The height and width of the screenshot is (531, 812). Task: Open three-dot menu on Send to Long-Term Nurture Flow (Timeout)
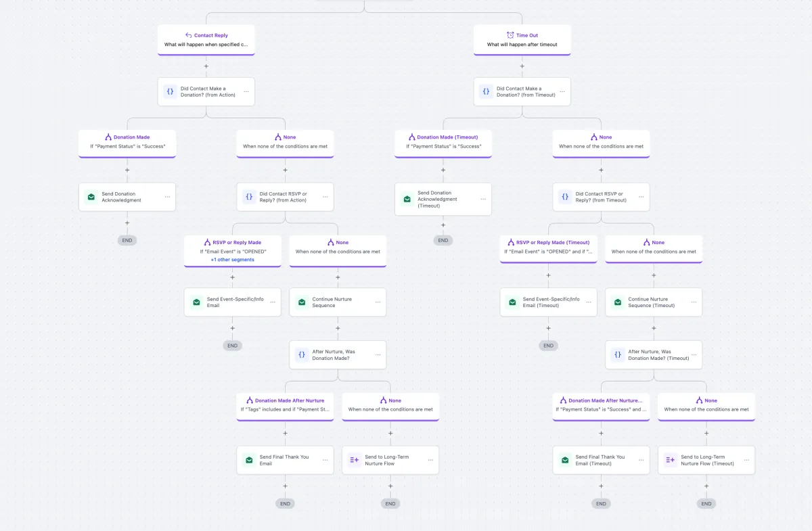[x=747, y=460]
